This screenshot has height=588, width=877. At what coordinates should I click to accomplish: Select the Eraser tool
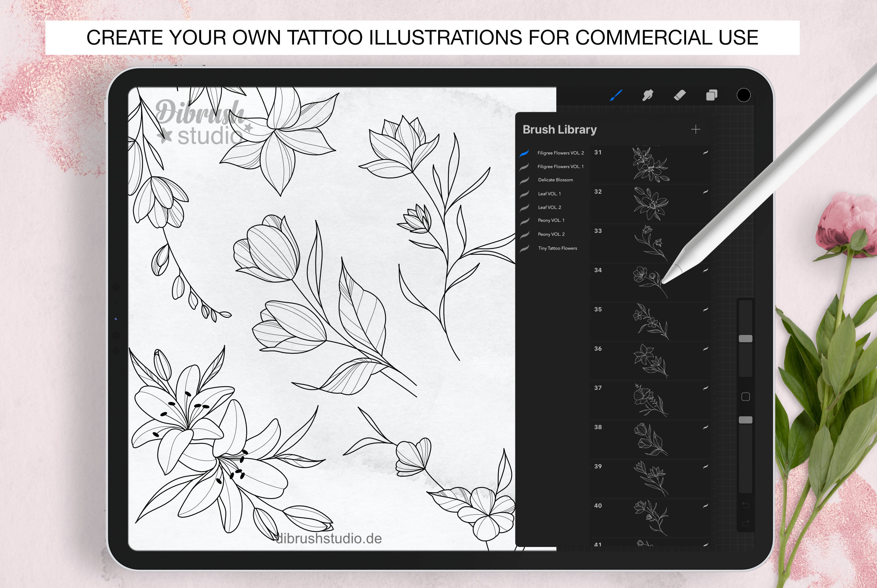(680, 95)
